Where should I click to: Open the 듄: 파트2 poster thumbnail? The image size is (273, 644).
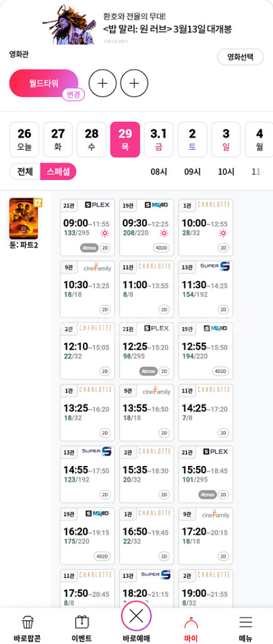(24, 218)
